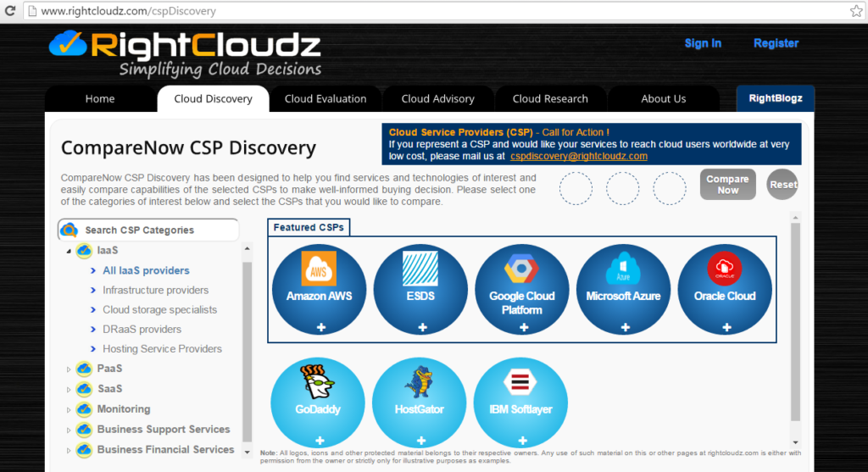
Task: Click the RightCloudz logo
Action: [185, 53]
